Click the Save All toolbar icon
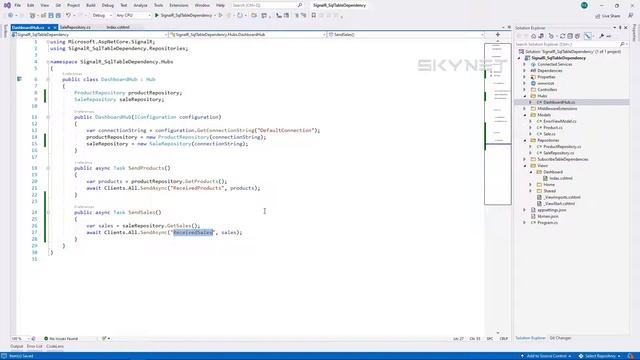Viewport: 640px width, 360px height. click(x=58, y=16)
